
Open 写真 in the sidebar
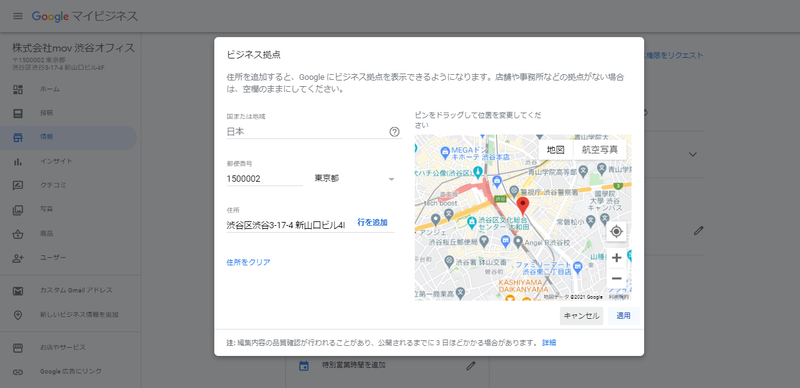pyautogui.click(x=46, y=209)
